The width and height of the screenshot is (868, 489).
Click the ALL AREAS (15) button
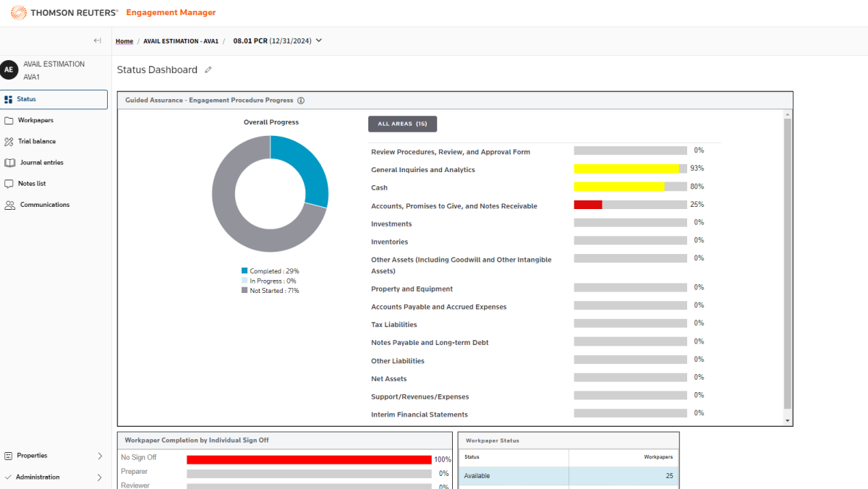point(402,124)
